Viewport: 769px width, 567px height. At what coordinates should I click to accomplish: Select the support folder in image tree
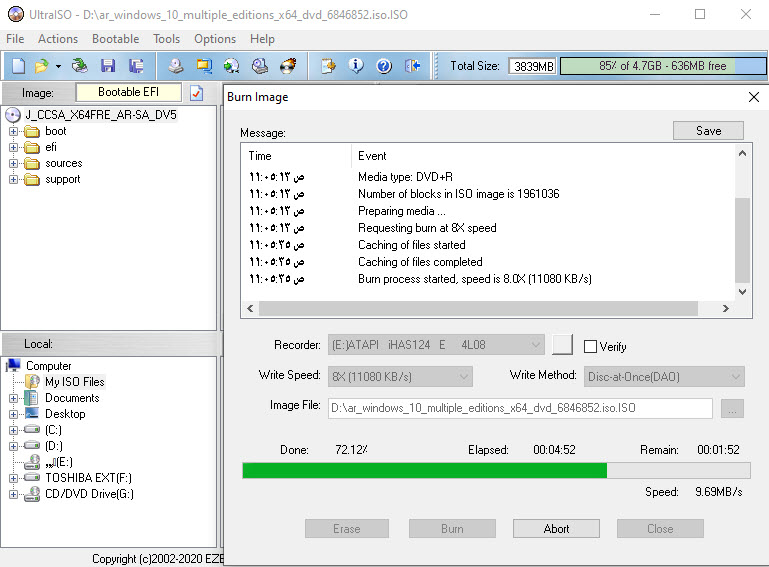tap(63, 180)
